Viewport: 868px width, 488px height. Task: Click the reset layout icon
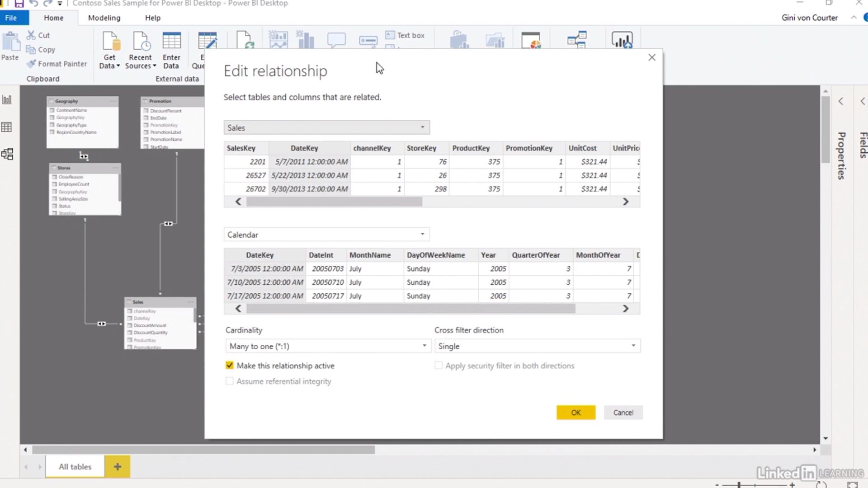tap(821, 485)
